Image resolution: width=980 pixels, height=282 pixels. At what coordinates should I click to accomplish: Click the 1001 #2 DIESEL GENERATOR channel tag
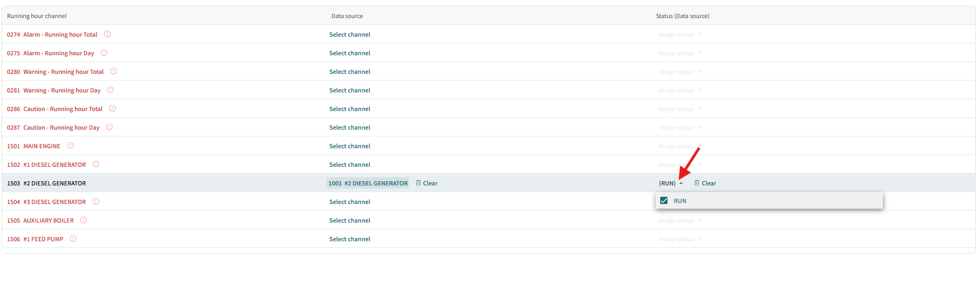click(x=368, y=183)
